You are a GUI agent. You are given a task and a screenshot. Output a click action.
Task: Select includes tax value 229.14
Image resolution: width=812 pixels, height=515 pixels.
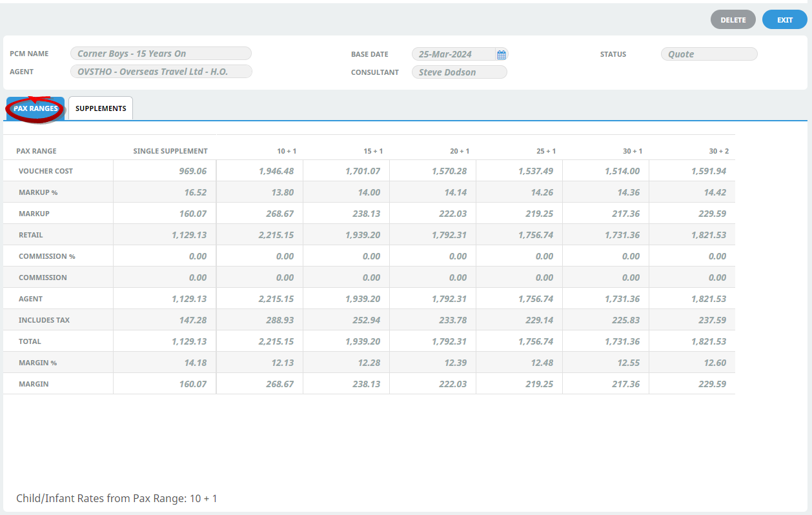(539, 320)
